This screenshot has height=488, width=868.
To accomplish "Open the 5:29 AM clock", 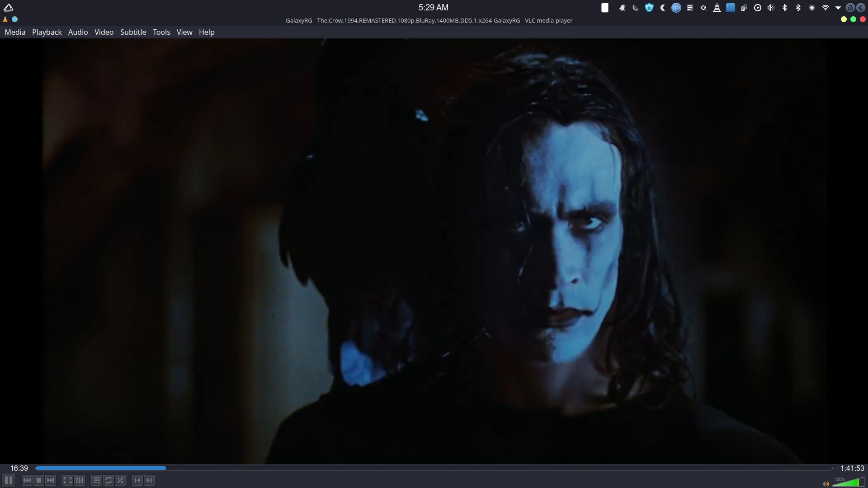I will point(433,7).
